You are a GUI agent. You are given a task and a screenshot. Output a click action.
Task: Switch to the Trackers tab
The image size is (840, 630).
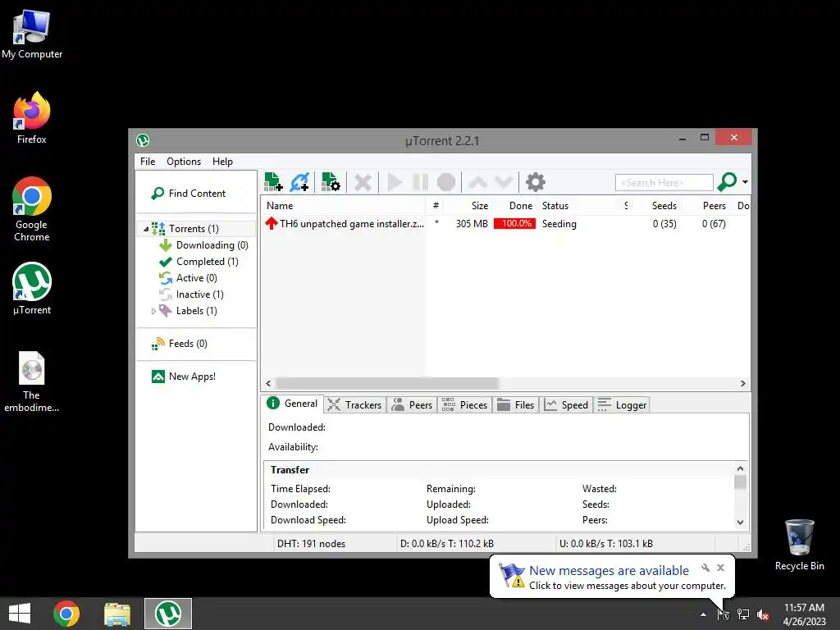pos(354,405)
